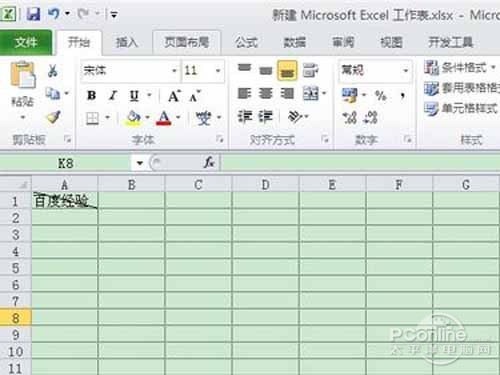Click Increase Decimal icon
500x375 pixels.
[350, 117]
